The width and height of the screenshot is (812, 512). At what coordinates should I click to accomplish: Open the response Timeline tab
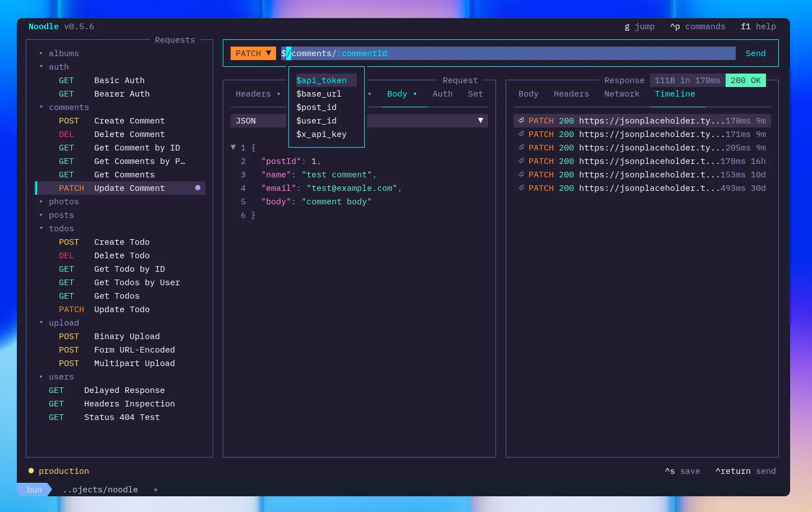coord(675,94)
